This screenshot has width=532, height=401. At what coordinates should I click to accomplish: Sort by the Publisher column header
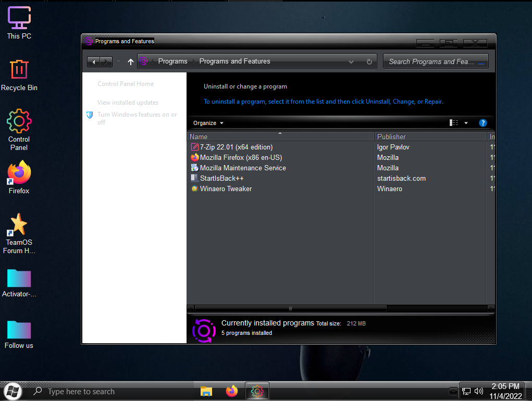430,136
